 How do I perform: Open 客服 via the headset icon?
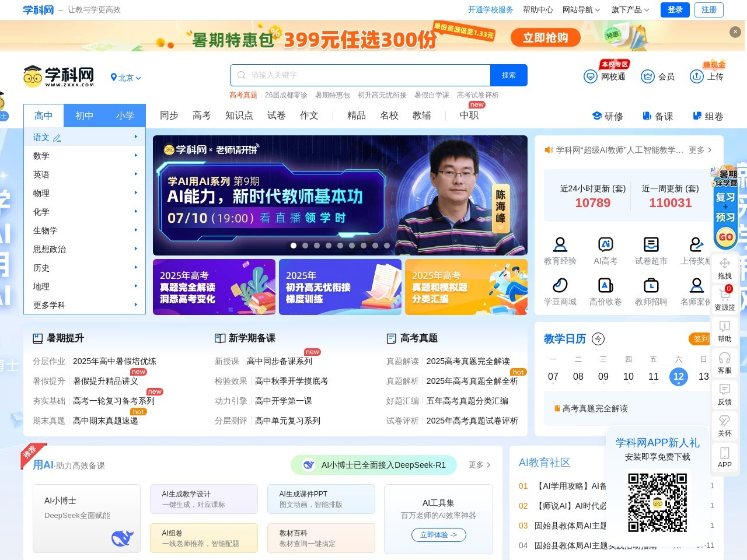pos(724,366)
